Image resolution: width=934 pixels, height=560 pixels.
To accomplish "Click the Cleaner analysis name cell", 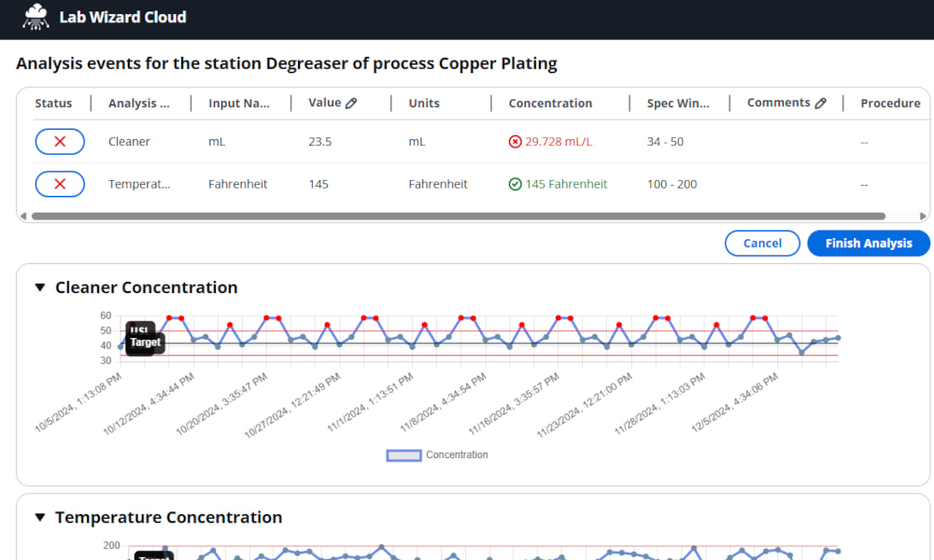I will point(129,142).
